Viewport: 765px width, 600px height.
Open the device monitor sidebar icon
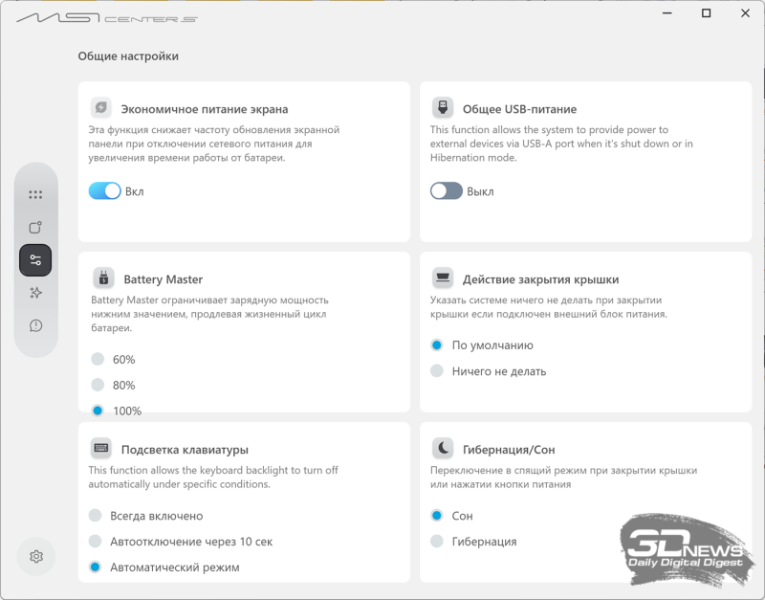point(35,227)
